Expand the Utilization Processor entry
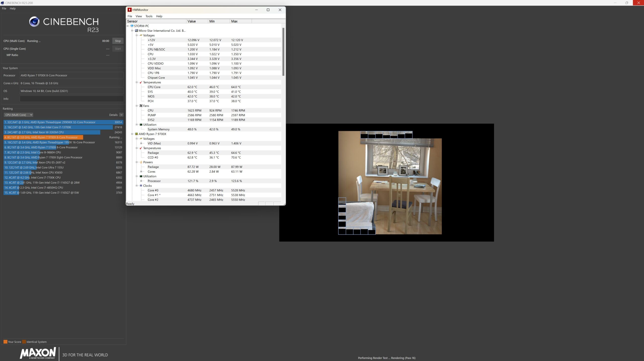The image size is (644, 361). click(x=141, y=181)
